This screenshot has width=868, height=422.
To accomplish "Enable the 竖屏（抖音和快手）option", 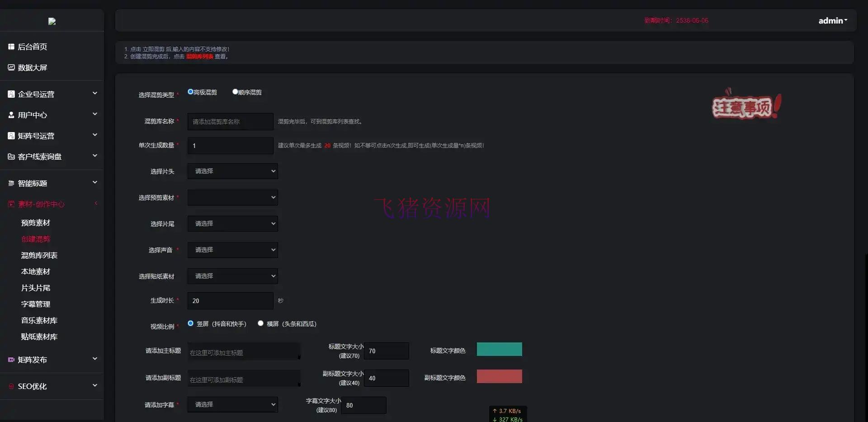I will [x=190, y=323].
